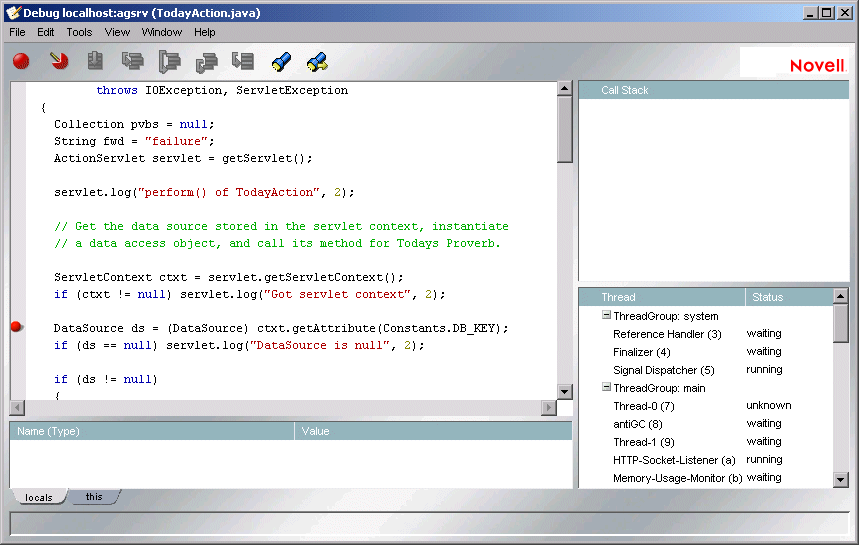
Task: Click the Novell logo
Action: pyautogui.click(x=817, y=66)
